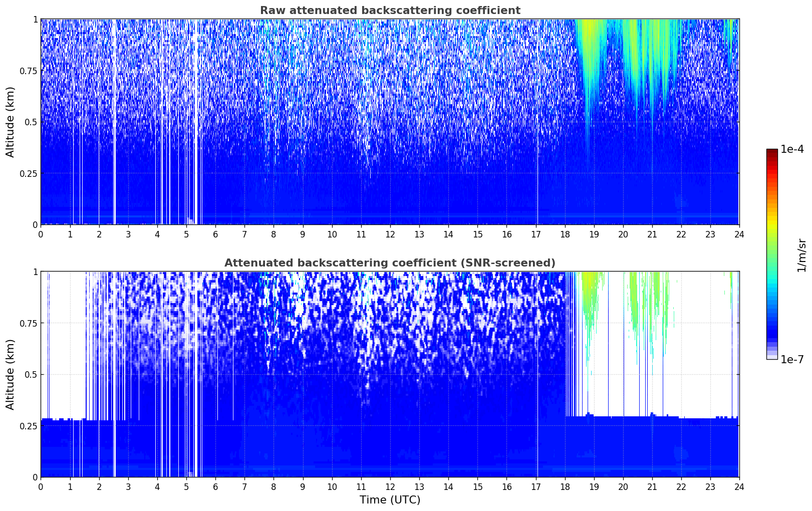Viewport: 812px width, 511px height.
Task: Click the top plot x-axis tick '24'
Action: (x=739, y=234)
